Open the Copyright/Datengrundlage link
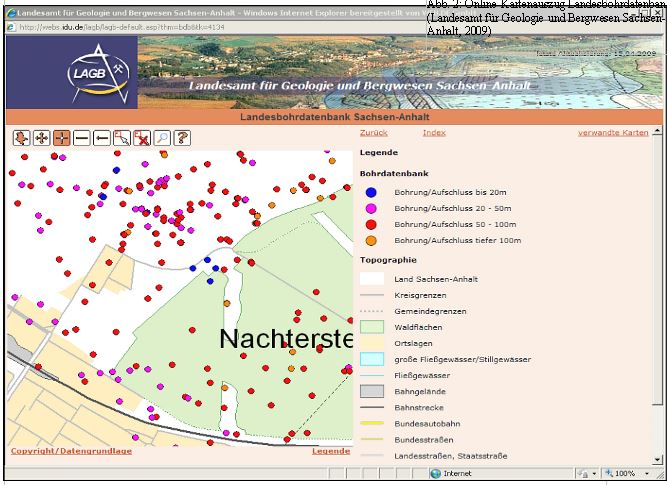The height and width of the screenshot is (485, 667). (71, 451)
